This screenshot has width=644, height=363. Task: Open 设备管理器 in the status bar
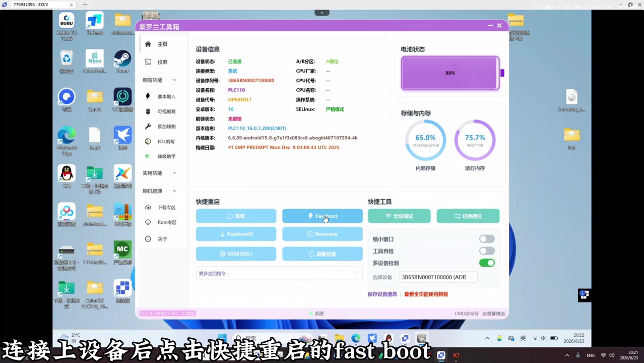click(x=493, y=314)
